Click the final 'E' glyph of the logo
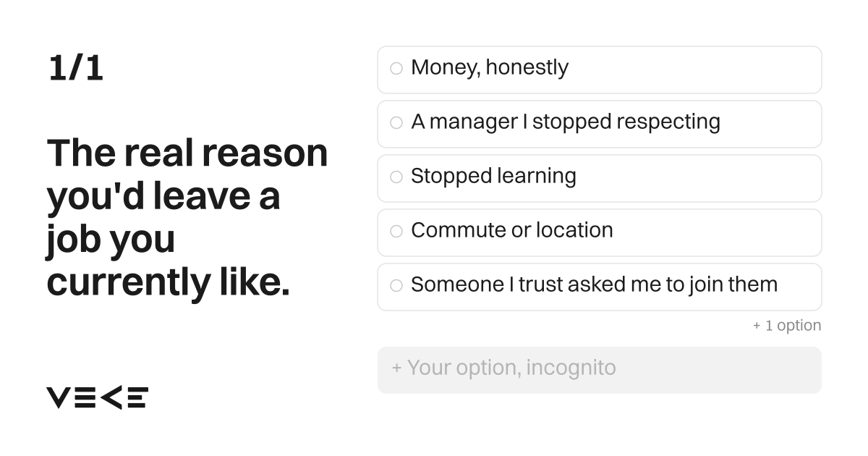 coord(137,397)
